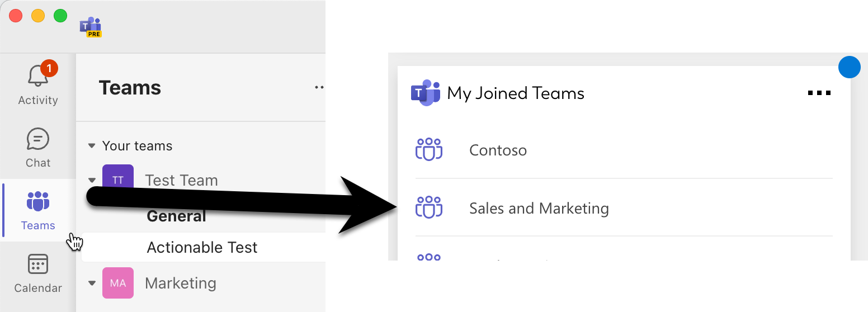Click the Test Team TT avatar
The width and height of the screenshot is (868, 312).
pyautogui.click(x=118, y=179)
